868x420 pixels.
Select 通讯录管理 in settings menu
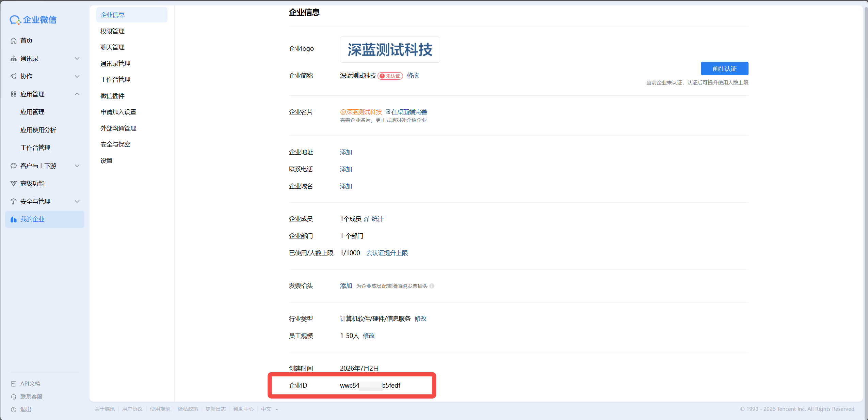(x=132, y=64)
